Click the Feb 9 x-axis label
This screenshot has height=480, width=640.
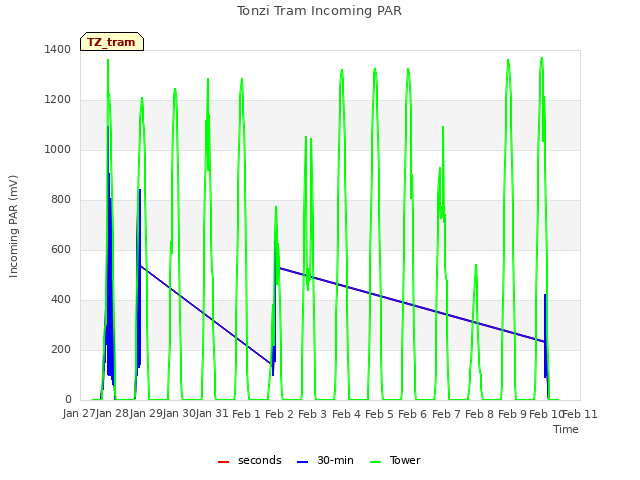pyautogui.click(x=513, y=414)
